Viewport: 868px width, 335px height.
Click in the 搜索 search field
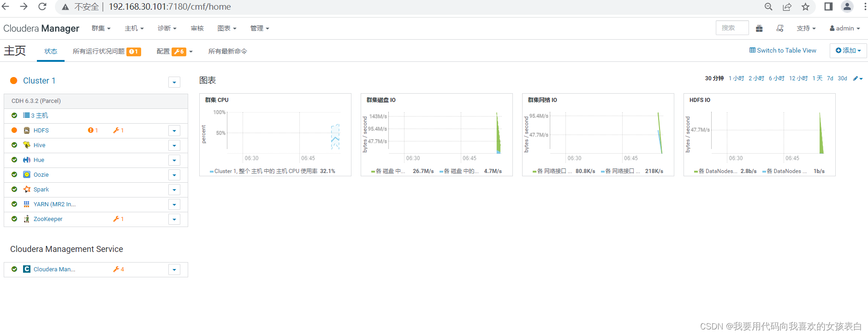[x=732, y=28]
